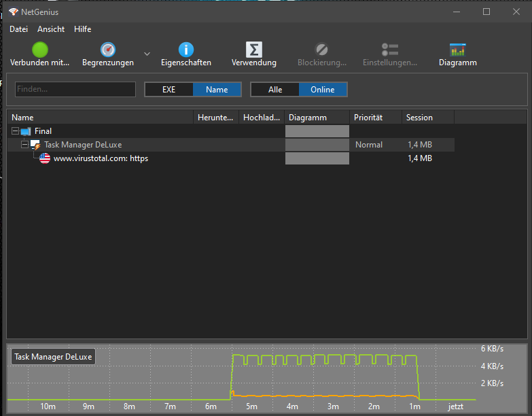Open the Ansicht menu

point(51,29)
